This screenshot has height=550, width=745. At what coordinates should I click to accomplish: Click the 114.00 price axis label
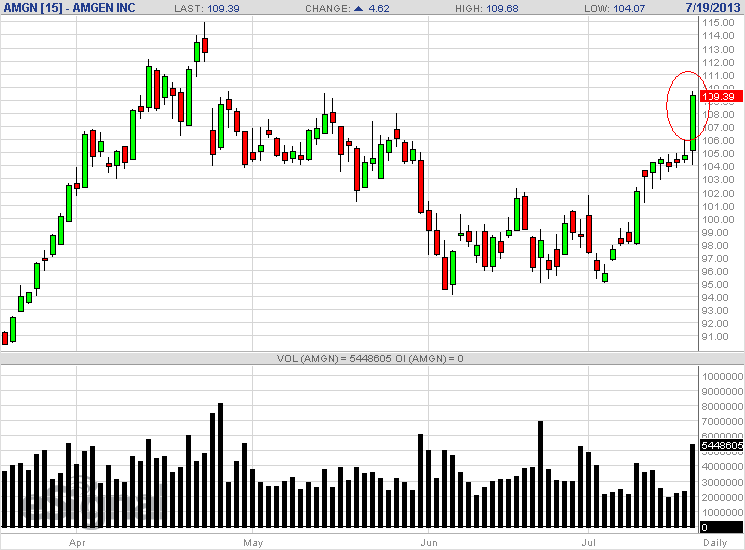718,36
